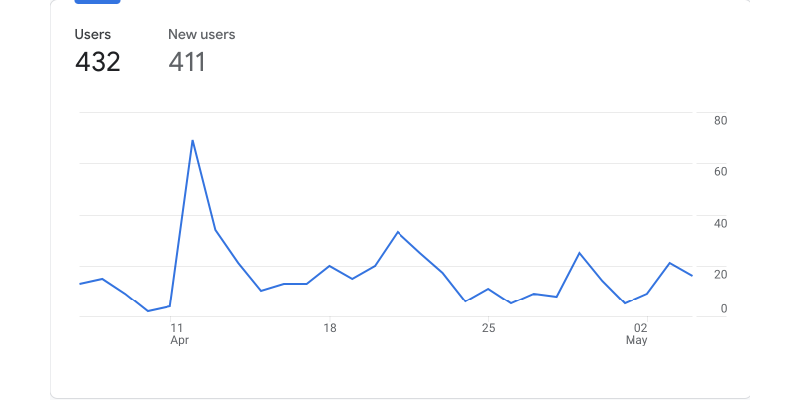
Task: Click the chart peak between 18 and 25
Action: (398, 232)
